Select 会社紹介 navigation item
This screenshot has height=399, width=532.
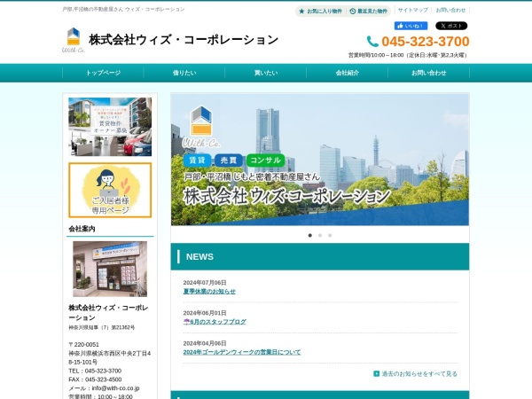coord(347,73)
